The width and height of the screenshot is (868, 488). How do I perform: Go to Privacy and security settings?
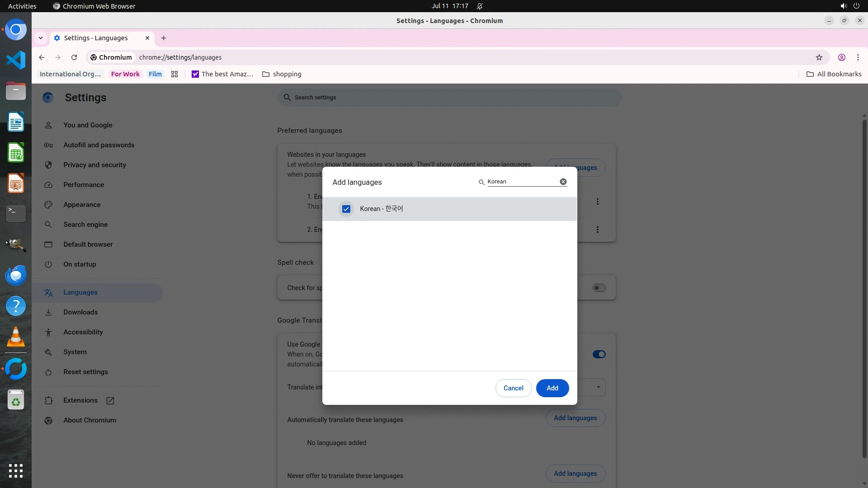[94, 165]
